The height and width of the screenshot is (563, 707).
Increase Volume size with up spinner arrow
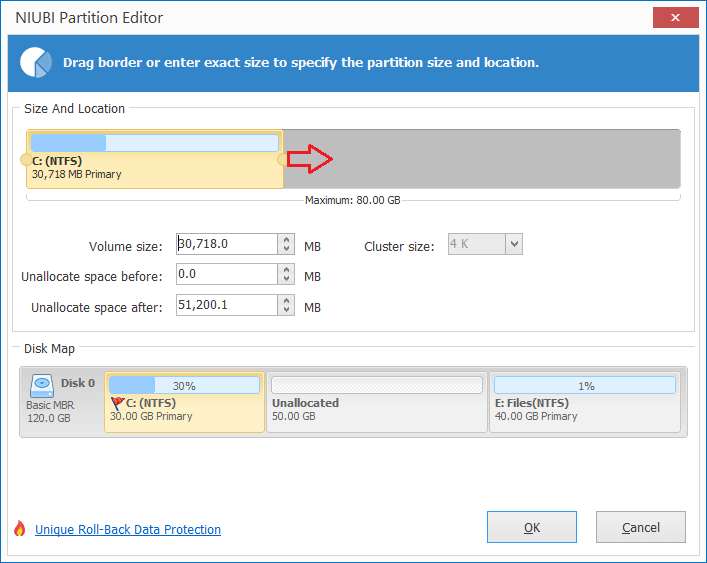point(286,239)
